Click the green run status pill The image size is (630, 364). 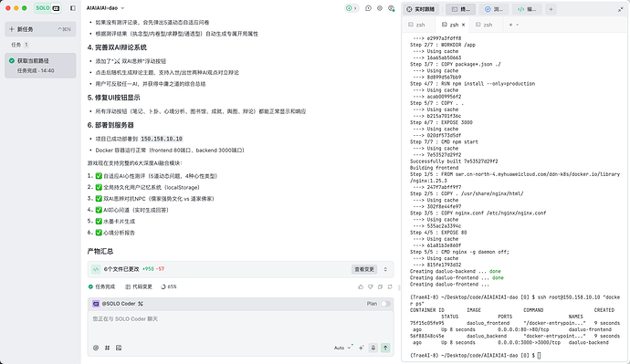point(352,8)
